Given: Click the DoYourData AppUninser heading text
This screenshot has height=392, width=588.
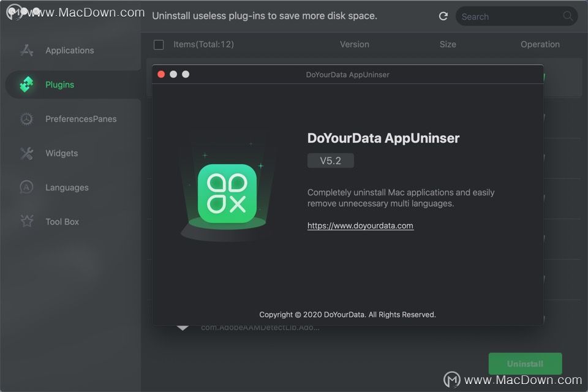Looking at the screenshot, I should (x=383, y=138).
